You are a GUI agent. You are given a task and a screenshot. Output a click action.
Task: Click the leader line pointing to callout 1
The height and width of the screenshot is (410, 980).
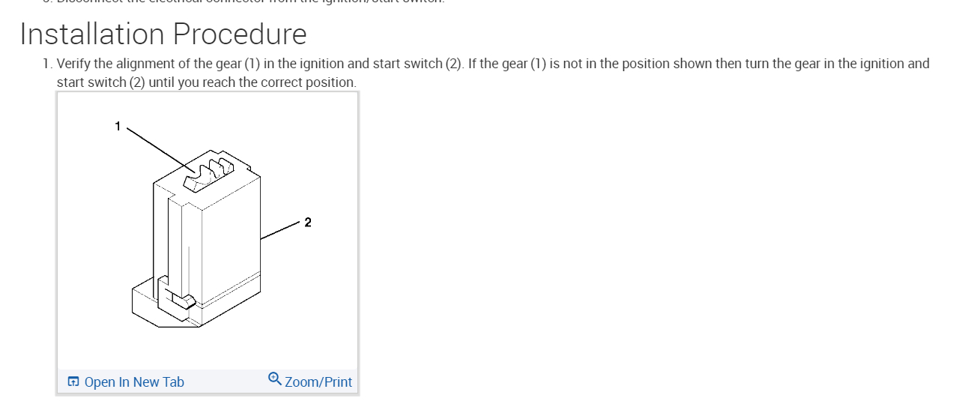coord(157,146)
